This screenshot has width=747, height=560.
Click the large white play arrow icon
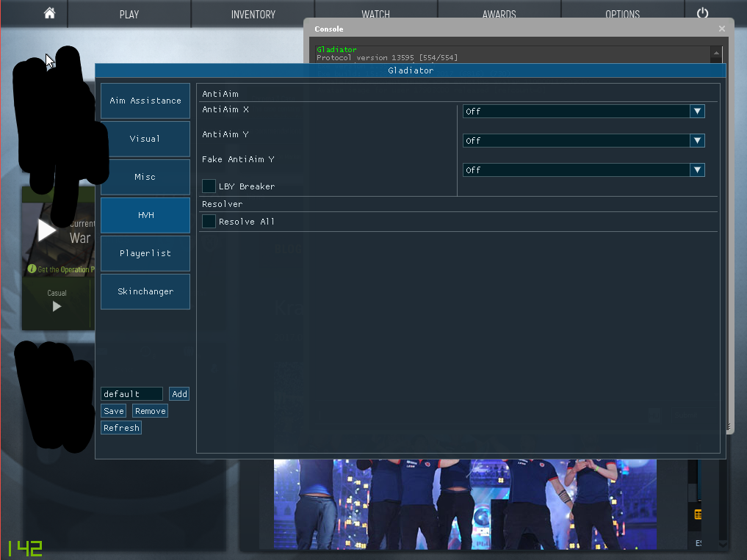tap(47, 230)
